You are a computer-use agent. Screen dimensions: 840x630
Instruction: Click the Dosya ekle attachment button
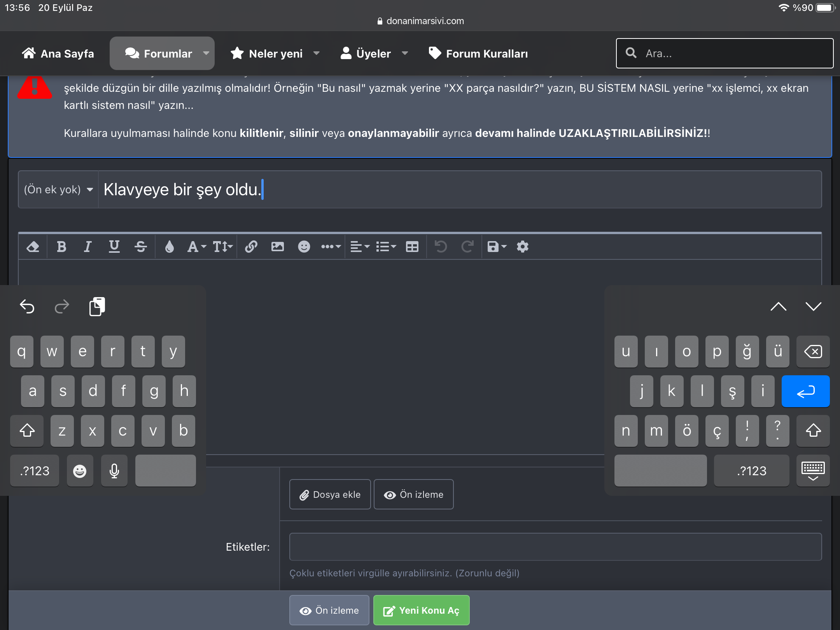pos(330,495)
